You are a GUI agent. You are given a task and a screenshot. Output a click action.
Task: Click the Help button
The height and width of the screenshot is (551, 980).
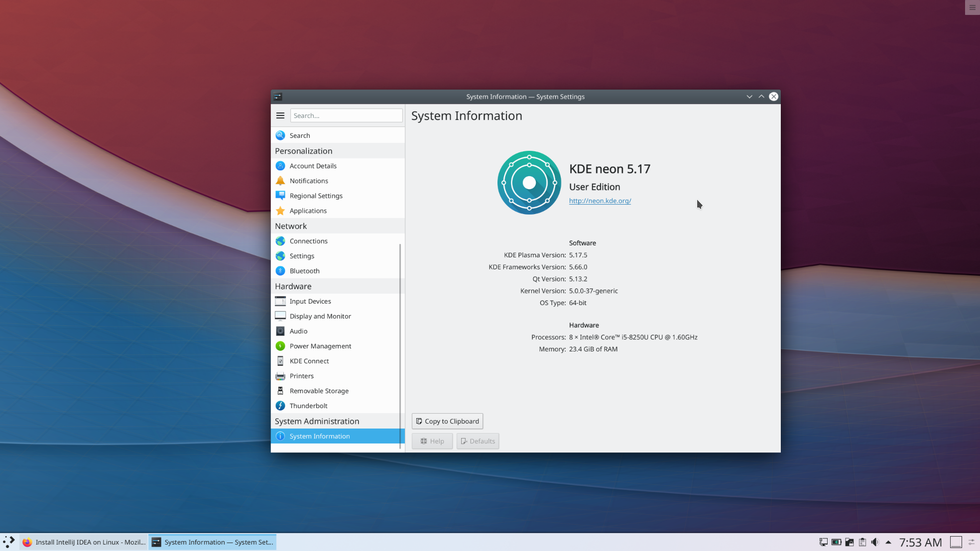click(432, 441)
